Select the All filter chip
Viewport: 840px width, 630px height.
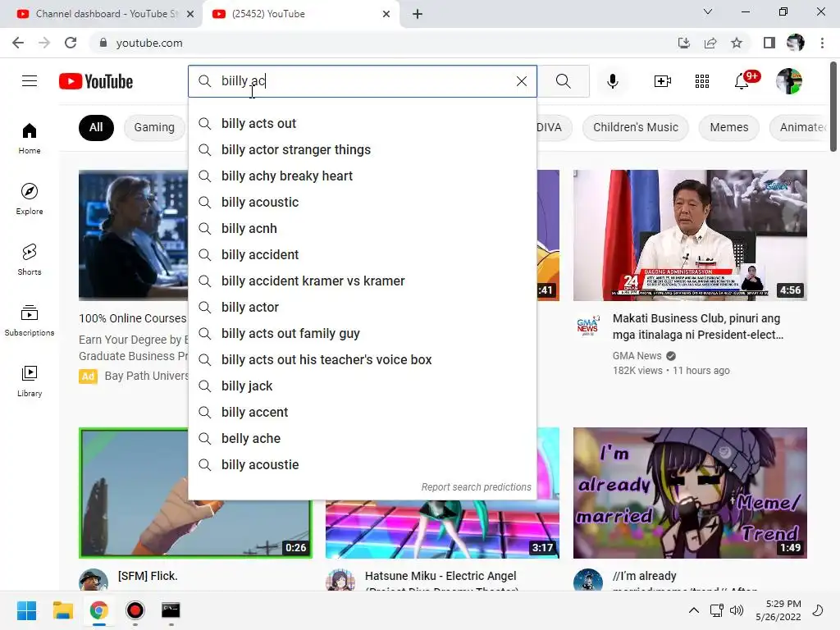(x=96, y=127)
